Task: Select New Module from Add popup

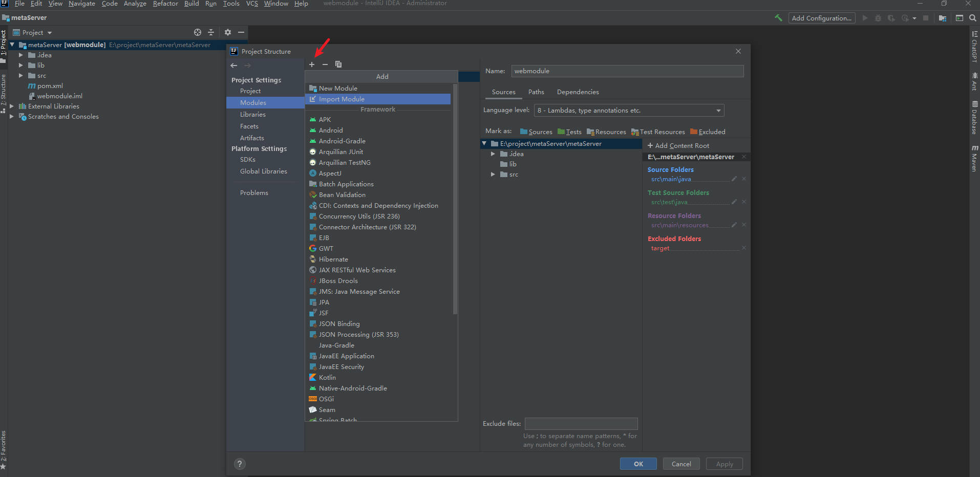Action: (378, 88)
